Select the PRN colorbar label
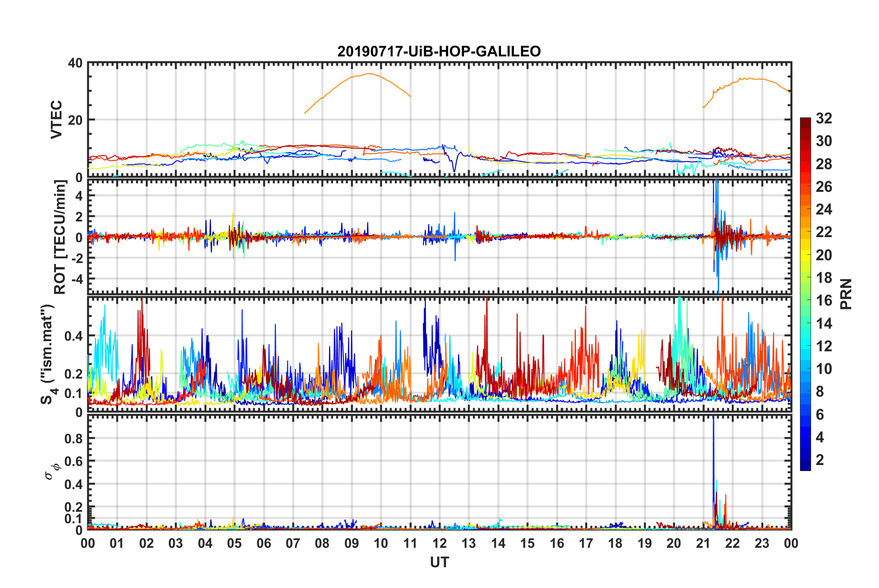The image size is (879, 588). (846, 294)
